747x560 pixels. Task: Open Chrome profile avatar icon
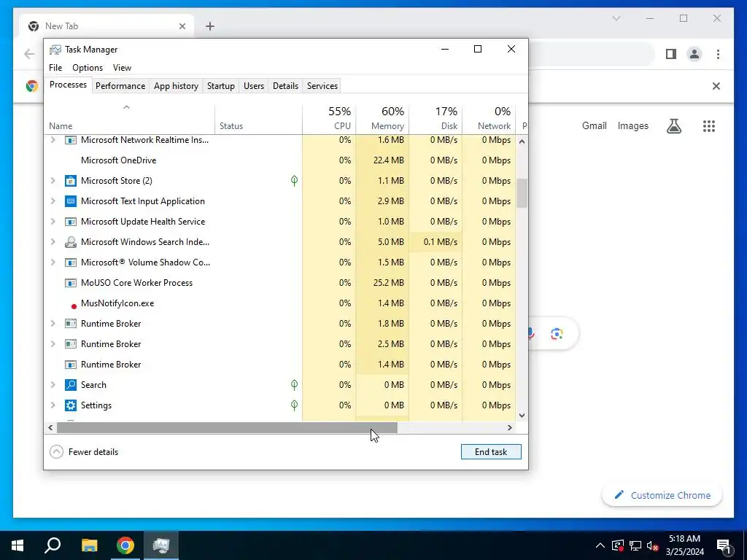[x=694, y=54]
